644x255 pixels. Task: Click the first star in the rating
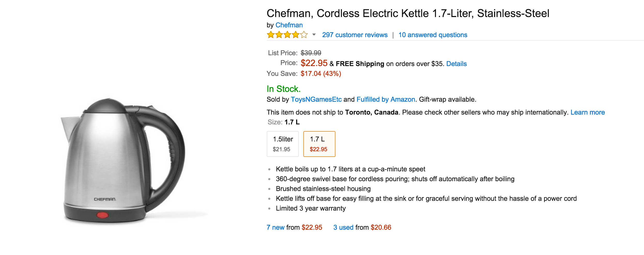pos(270,35)
